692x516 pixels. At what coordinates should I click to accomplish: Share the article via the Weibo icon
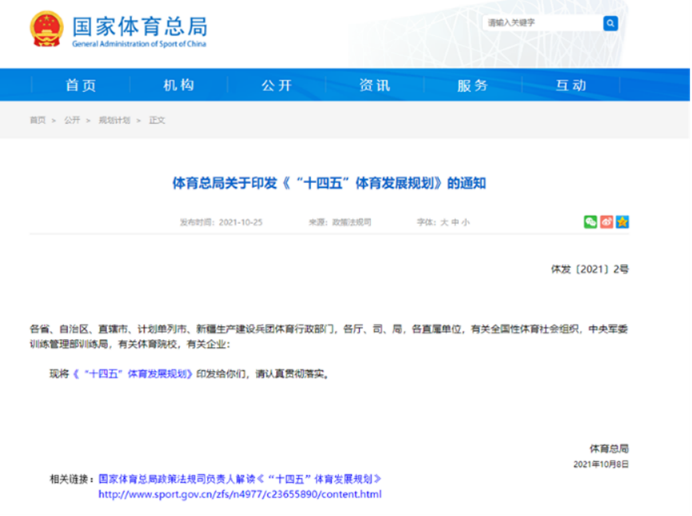606,222
